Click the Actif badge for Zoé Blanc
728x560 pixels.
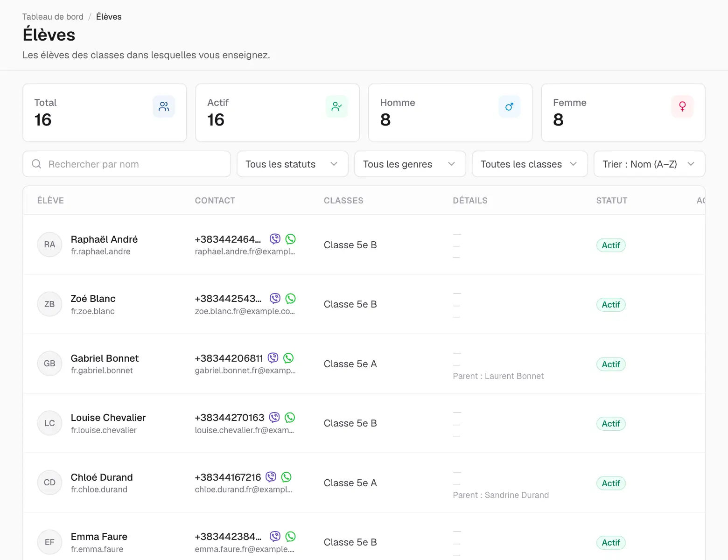pyautogui.click(x=611, y=305)
